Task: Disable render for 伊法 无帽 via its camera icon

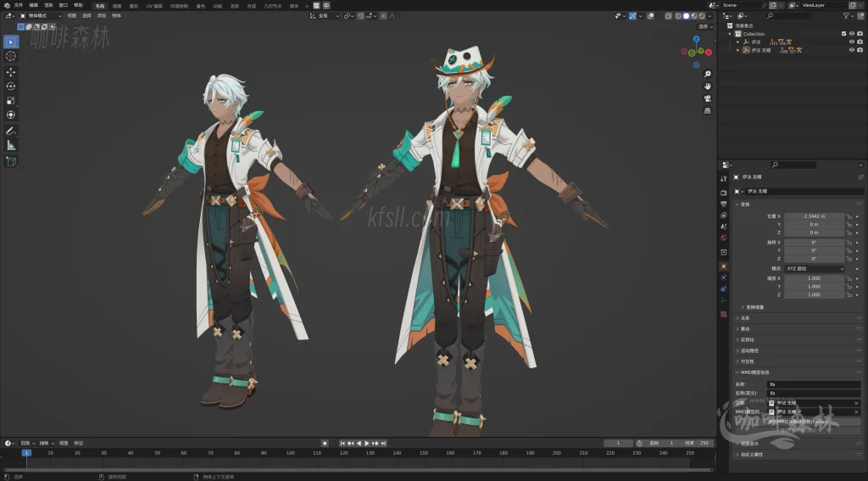Action: (860, 50)
